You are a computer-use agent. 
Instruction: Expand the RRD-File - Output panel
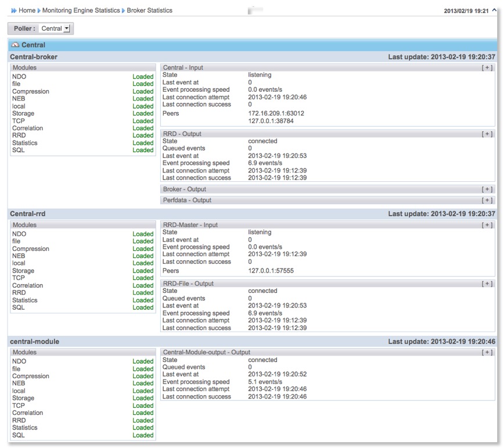pyautogui.click(x=487, y=284)
